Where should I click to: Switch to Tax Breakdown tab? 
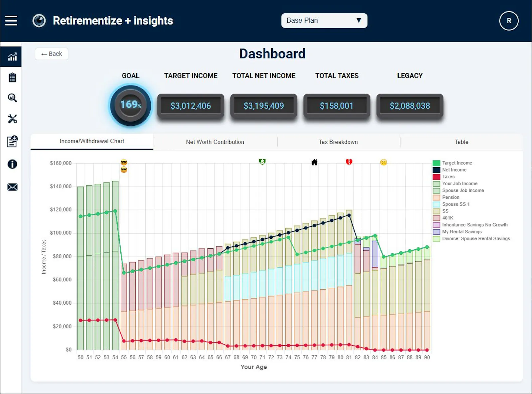click(x=338, y=142)
